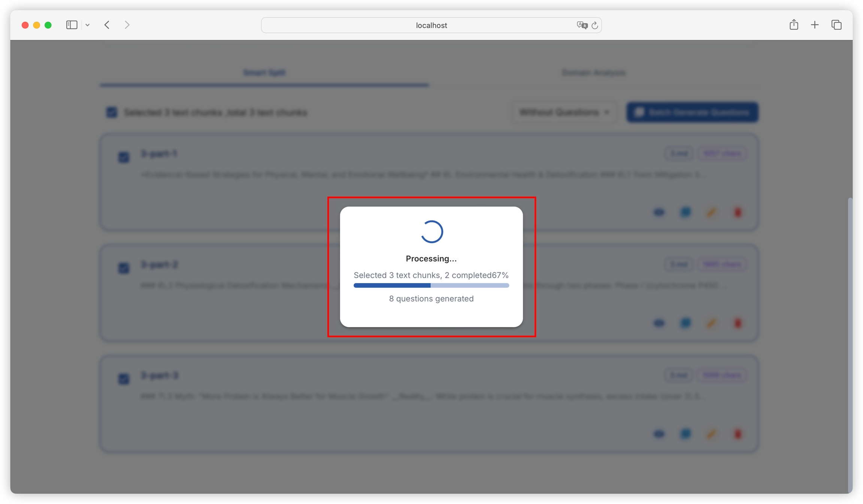Uncheck the 3-part-1 chunk checkbox
Screen dimensions: 863x504
pos(124,157)
